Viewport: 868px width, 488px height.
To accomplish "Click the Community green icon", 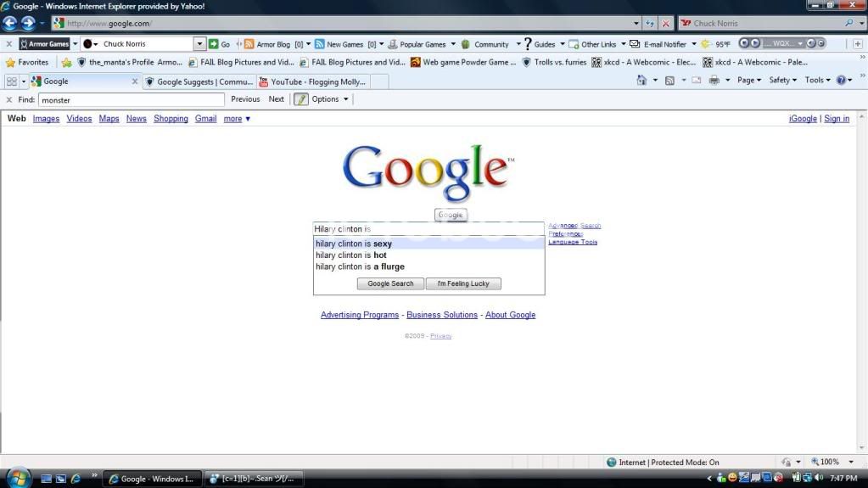I will pos(466,44).
